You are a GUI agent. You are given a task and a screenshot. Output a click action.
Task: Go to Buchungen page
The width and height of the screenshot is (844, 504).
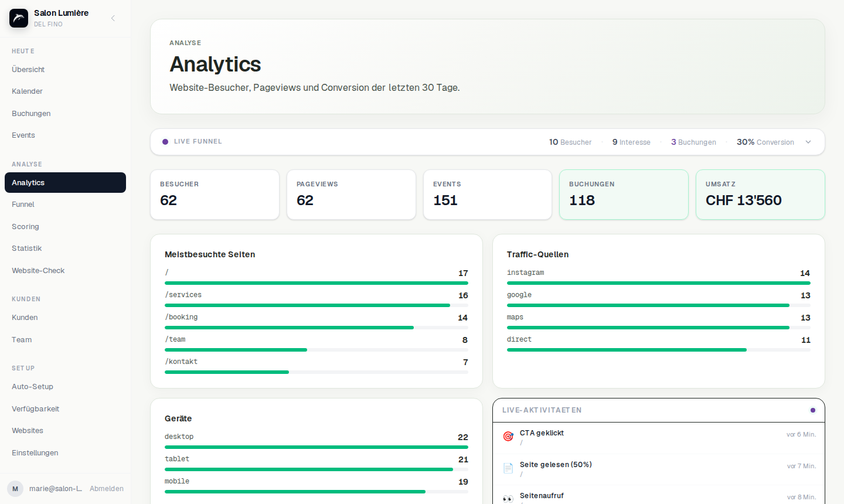[x=65, y=114]
